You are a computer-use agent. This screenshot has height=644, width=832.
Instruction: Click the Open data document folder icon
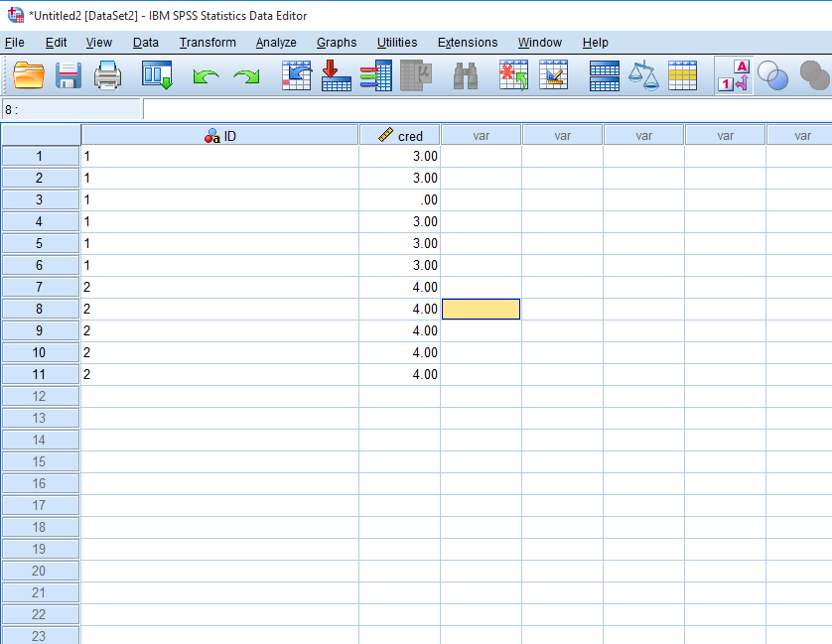(29, 75)
